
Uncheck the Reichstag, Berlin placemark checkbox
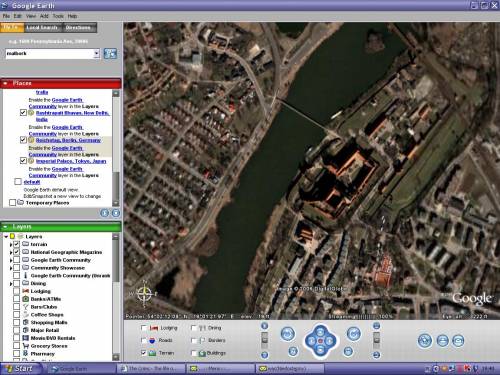tap(23, 140)
